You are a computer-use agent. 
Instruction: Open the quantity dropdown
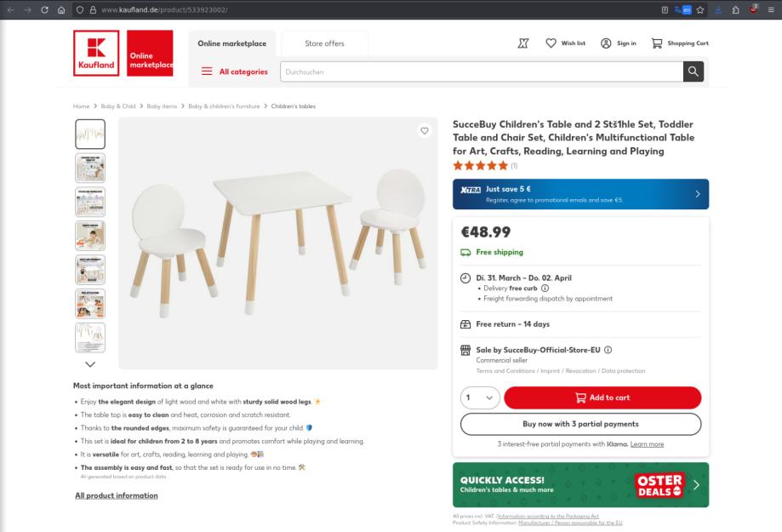pyautogui.click(x=481, y=398)
